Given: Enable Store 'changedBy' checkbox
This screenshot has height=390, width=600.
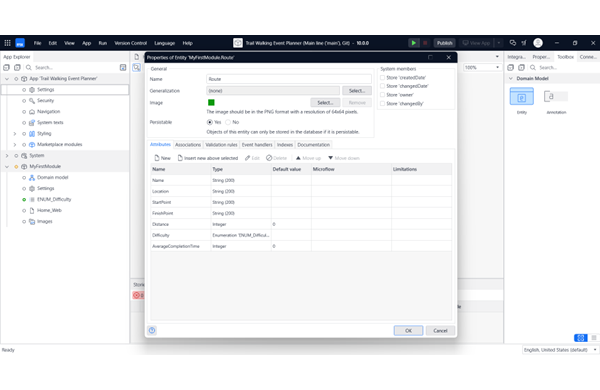Looking at the screenshot, I should click(x=382, y=103).
